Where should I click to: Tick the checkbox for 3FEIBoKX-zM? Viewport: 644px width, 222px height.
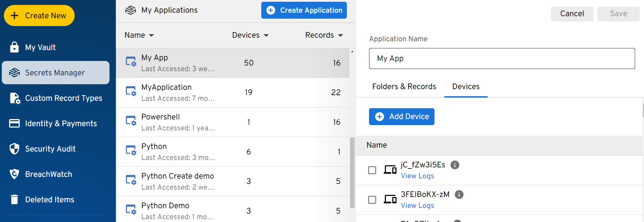click(372, 200)
